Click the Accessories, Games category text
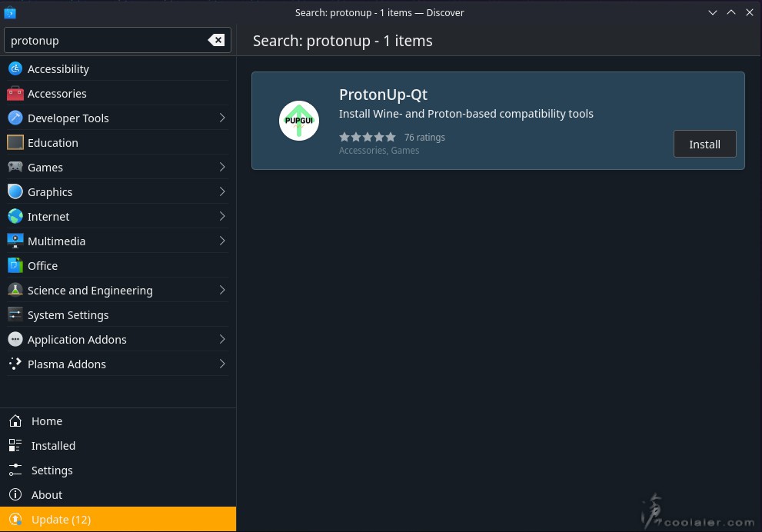The width and height of the screenshot is (762, 532). [379, 151]
